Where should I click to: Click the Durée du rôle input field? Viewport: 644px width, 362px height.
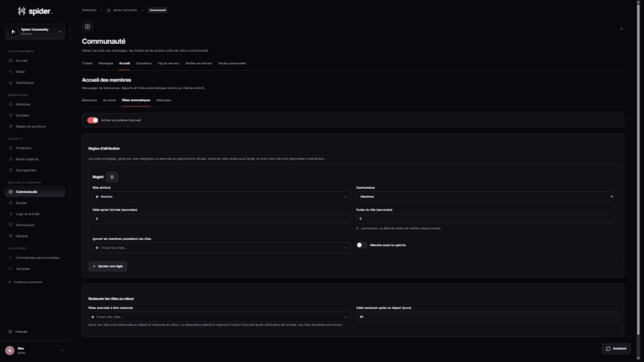tap(485, 219)
